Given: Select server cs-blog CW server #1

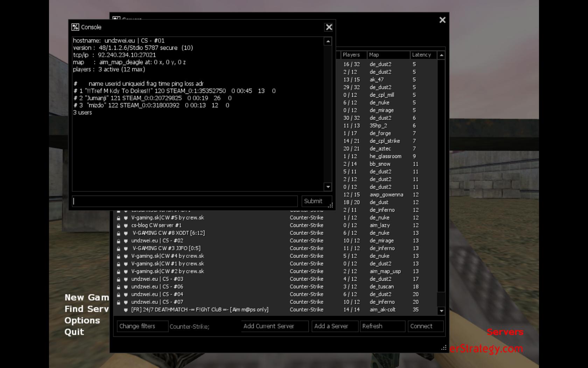Looking at the screenshot, I should (276, 225).
